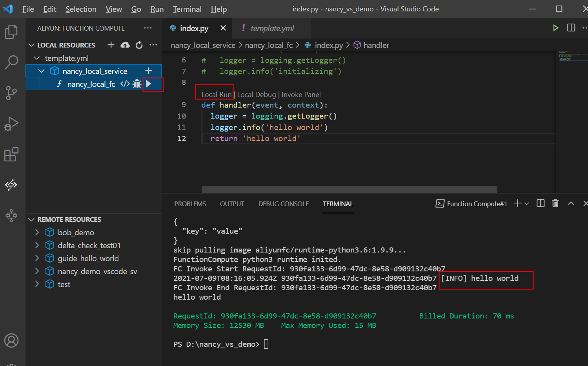Open the Explorer view in activity bar

pos(11,32)
